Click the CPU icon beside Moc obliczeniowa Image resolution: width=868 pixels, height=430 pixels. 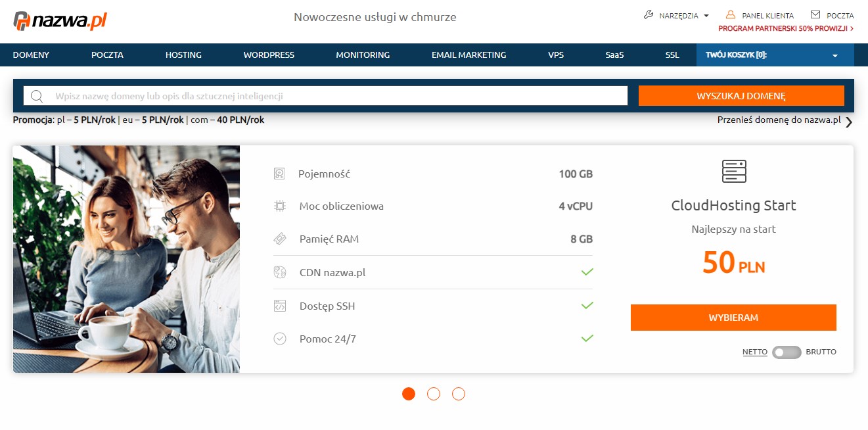tap(280, 206)
